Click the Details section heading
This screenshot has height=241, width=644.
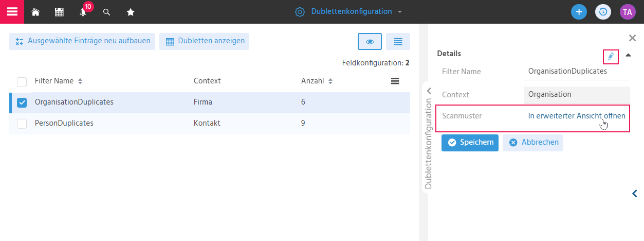coord(449,54)
